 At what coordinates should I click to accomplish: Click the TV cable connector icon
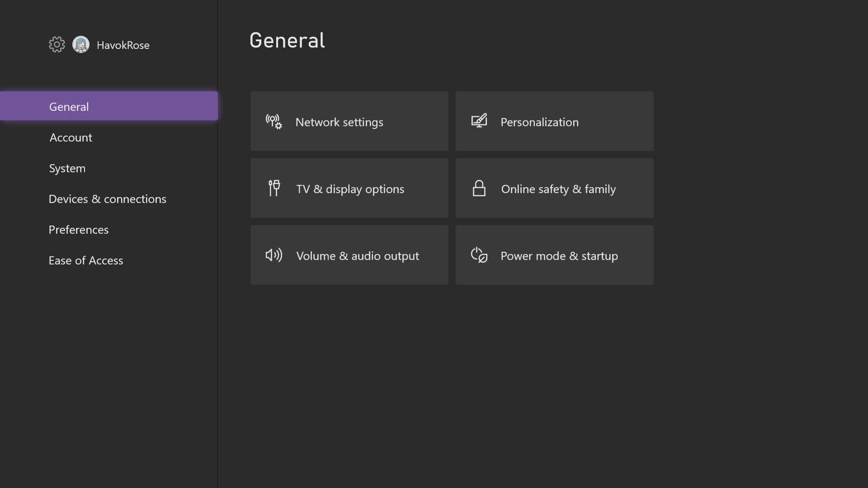pos(274,188)
